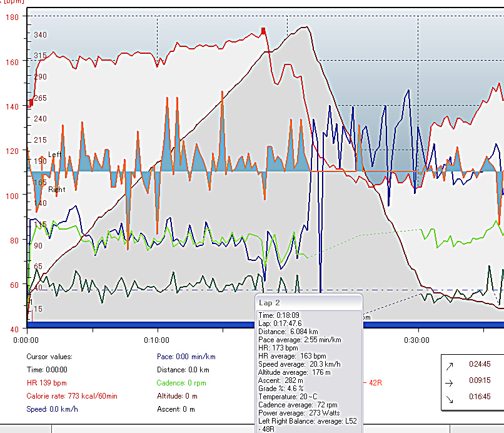Click the 100 bpm heart rate axis label
The image size is (504, 433).
[13, 196]
